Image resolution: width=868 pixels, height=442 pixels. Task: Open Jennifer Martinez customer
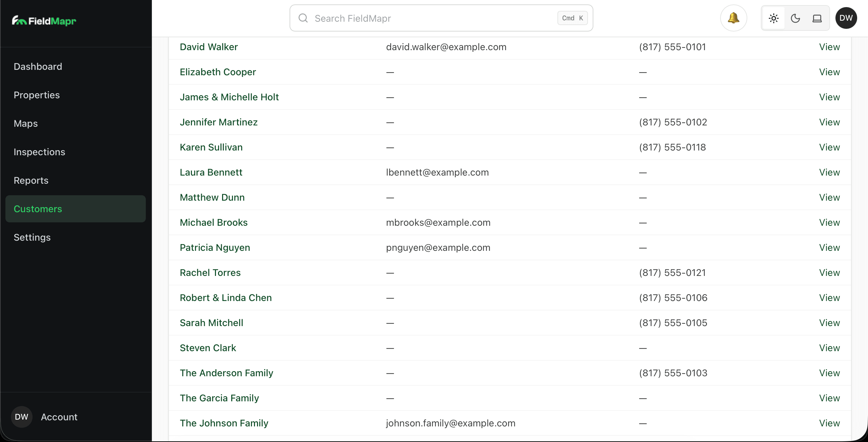pos(219,122)
